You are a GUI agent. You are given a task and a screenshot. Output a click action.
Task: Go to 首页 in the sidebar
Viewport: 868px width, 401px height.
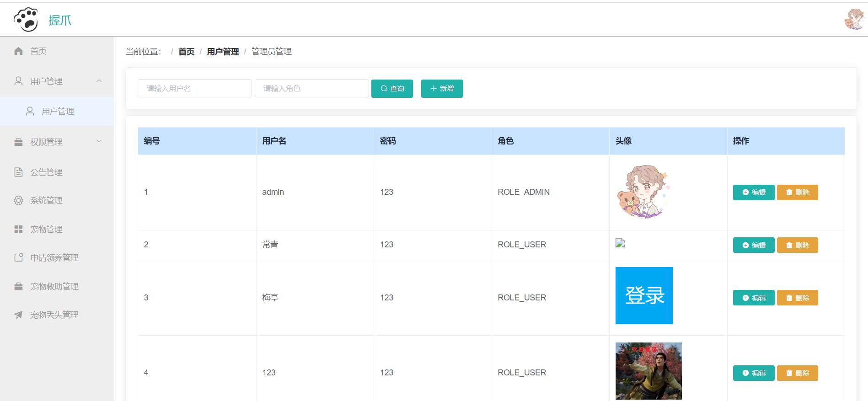pyautogui.click(x=57, y=51)
